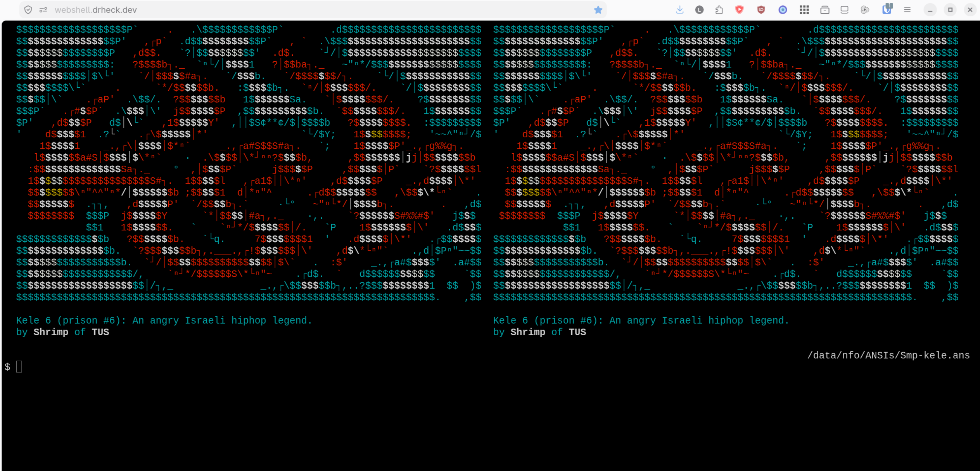
Task: Open the site permissions icon in address bar
Action: click(43, 10)
